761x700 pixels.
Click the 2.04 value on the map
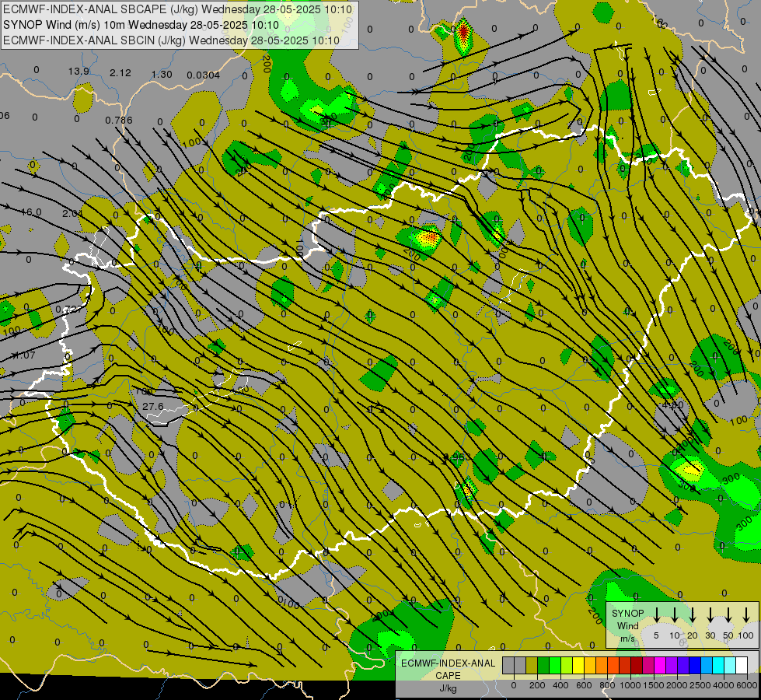tap(73, 213)
